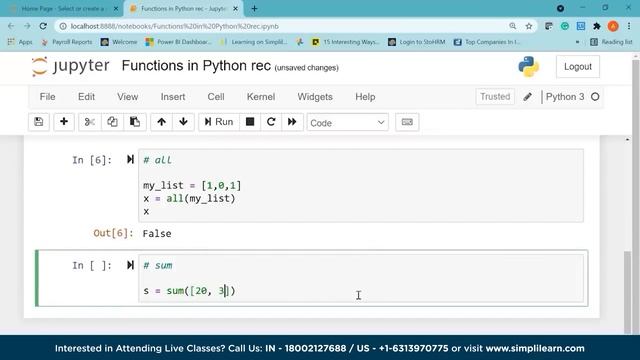Switch to the Home Page browser tab
The height and width of the screenshot is (360, 640).
pos(63,9)
